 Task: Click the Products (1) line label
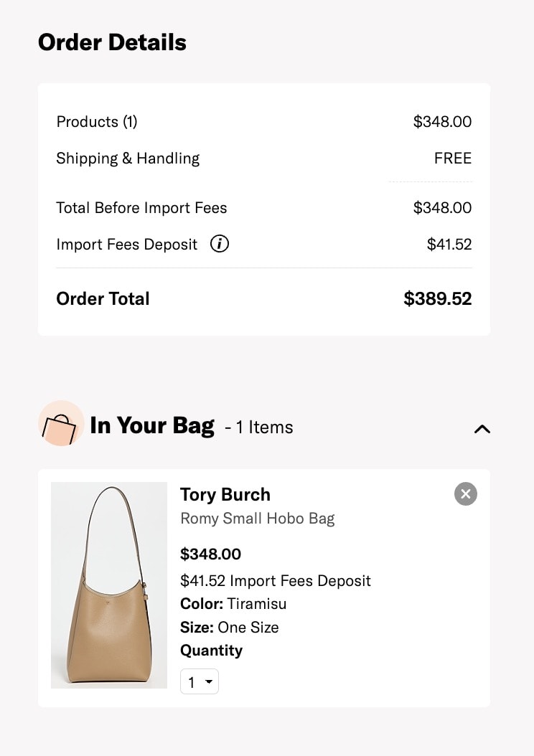[96, 121]
